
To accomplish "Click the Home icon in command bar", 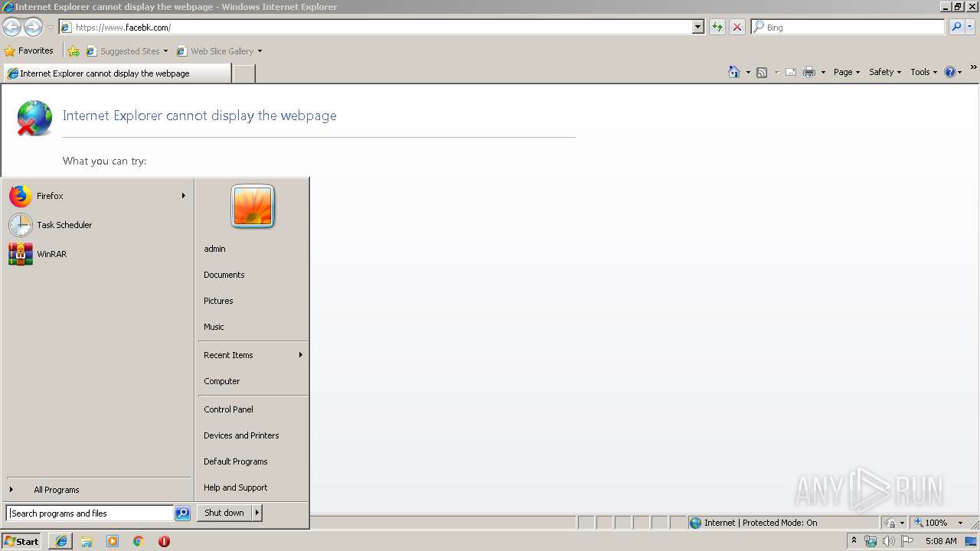I will [734, 72].
